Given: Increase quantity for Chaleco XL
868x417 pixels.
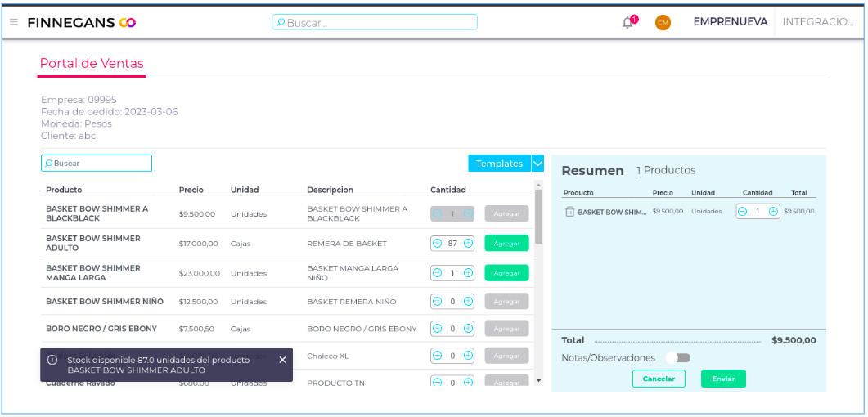Looking at the screenshot, I should [x=468, y=356].
